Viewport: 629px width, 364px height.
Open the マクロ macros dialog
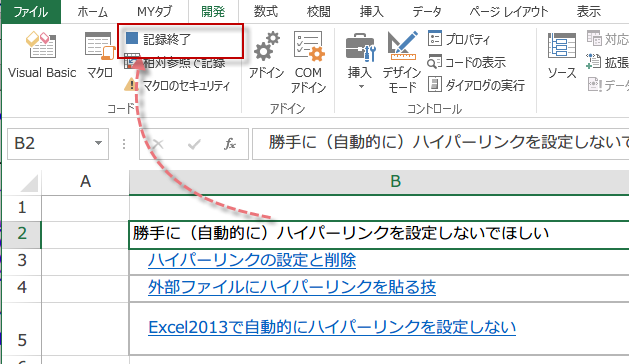(x=99, y=55)
